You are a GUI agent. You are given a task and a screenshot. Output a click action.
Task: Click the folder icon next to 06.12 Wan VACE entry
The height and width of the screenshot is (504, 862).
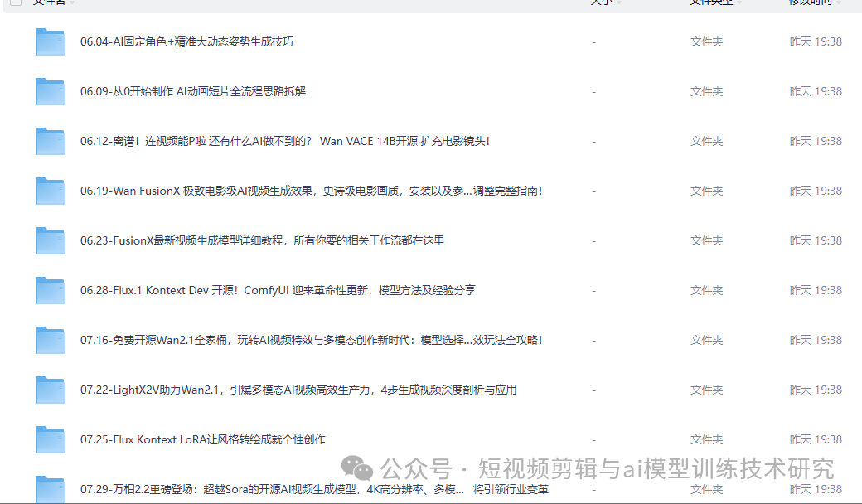point(51,141)
